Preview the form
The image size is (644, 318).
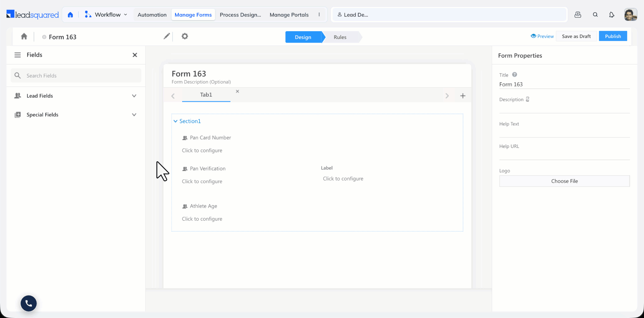coord(542,36)
